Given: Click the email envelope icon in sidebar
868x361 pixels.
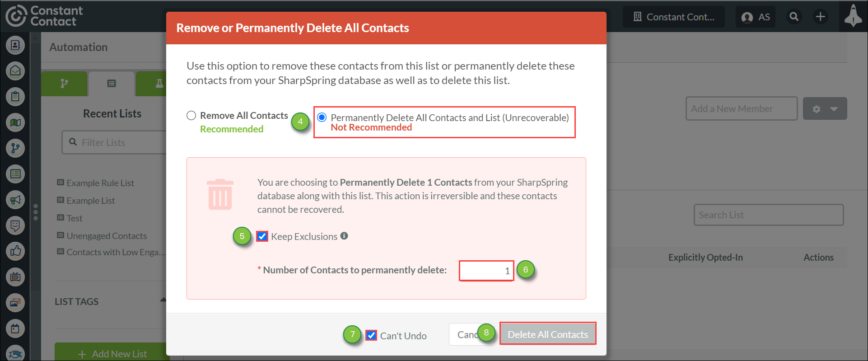Looking at the screenshot, I should (x=15, y=70).
